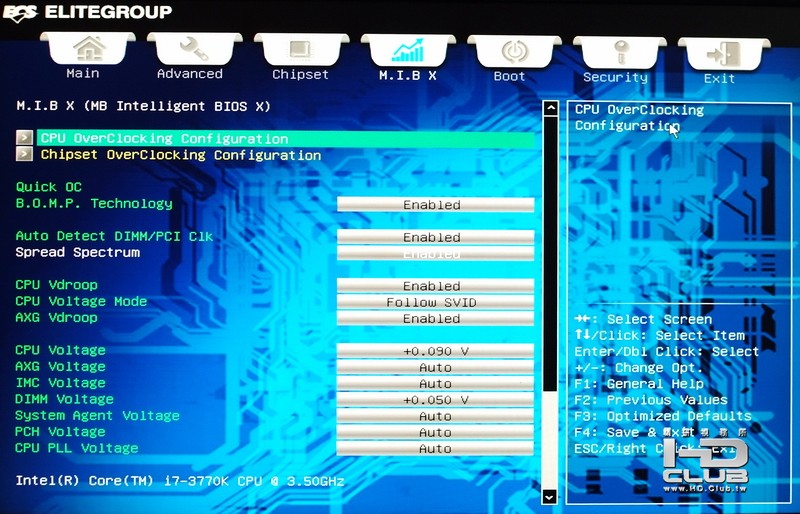Click scrollbar up arrow
The height and width of the screenshot is (514, 800).
(x=551, y=108)
